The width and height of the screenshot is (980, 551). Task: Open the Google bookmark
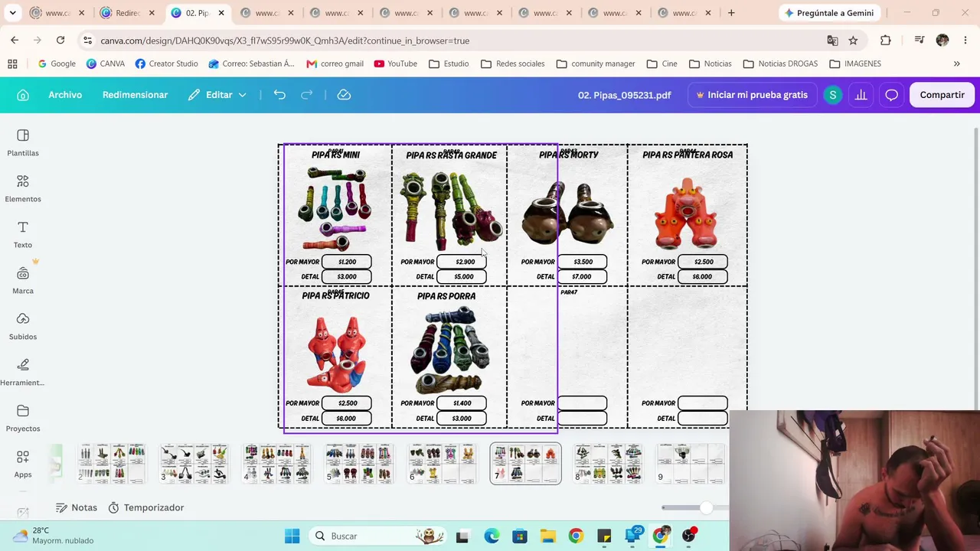[x=57, y=64]
